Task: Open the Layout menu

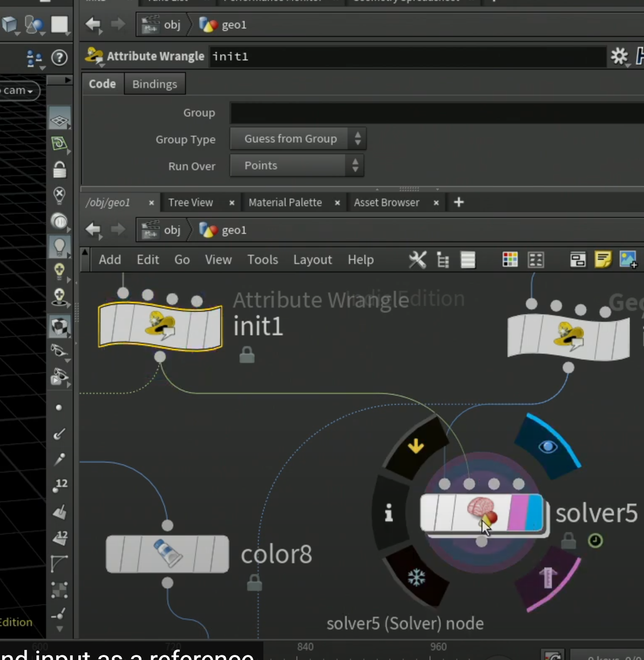Action: click(x=312, y=260)
